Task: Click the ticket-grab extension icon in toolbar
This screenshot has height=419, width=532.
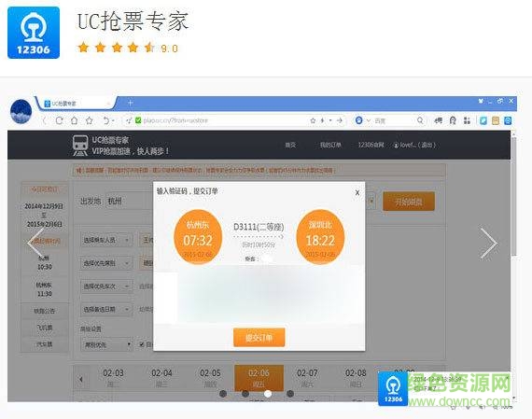Action: (438, 120)
